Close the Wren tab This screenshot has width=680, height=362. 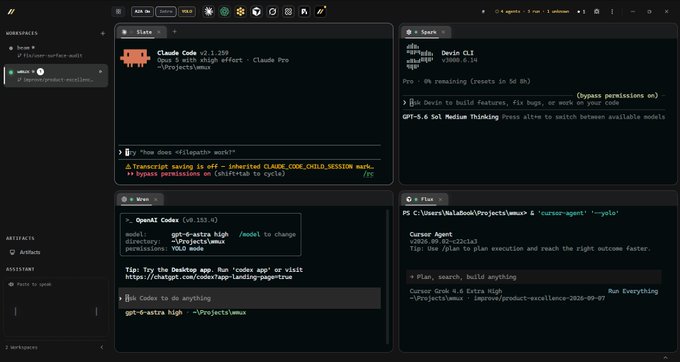(x=156, y=199)
